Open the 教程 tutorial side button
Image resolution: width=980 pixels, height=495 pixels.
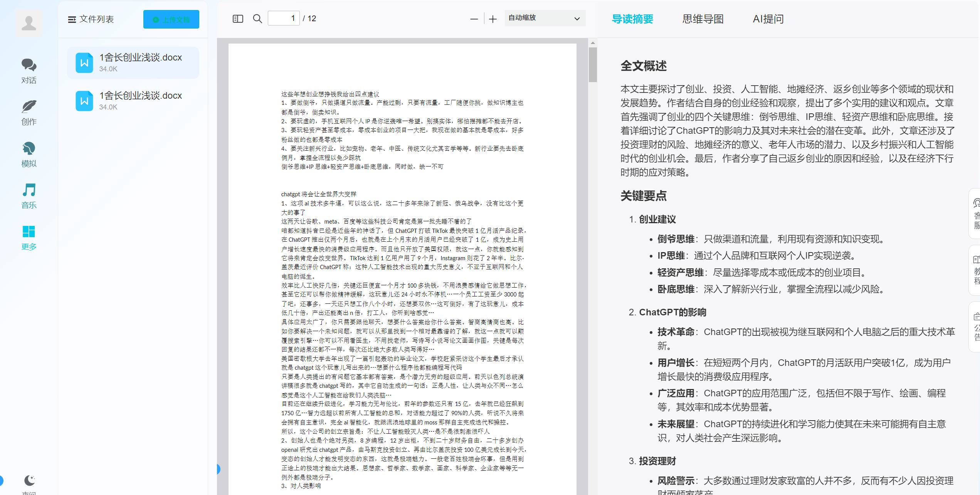[x=975, y=271]
